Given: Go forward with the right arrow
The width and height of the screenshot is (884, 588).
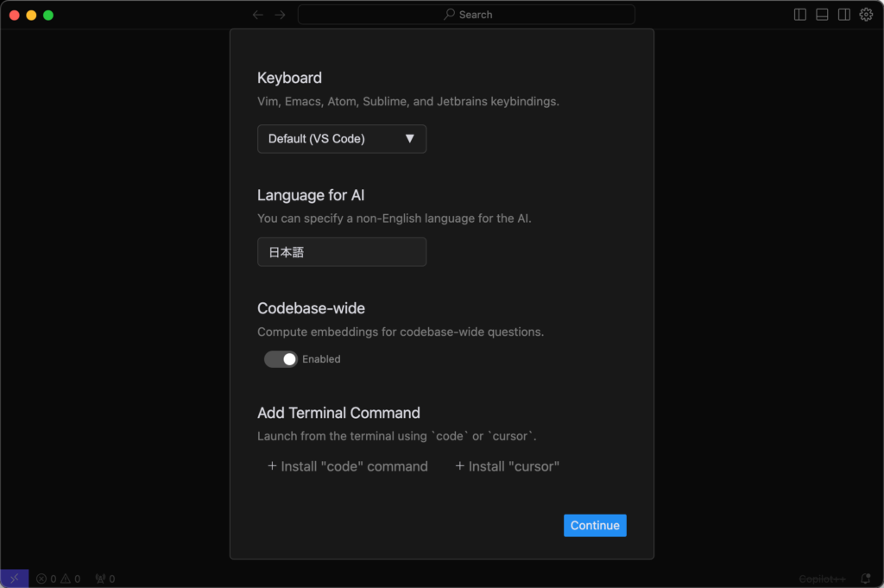Looking at the screenshot, I should pyautogui.click(x=280, y=15).
